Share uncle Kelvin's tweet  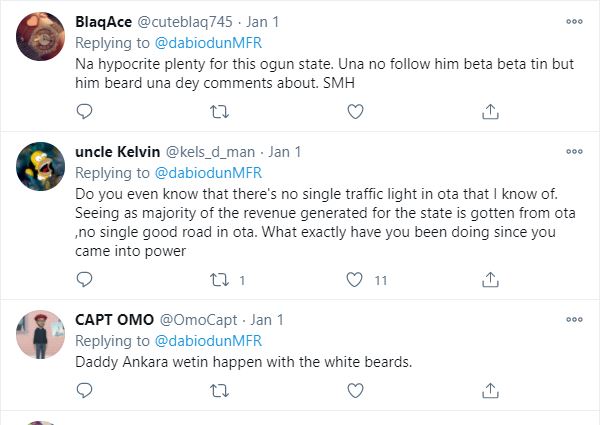[490, 280]
